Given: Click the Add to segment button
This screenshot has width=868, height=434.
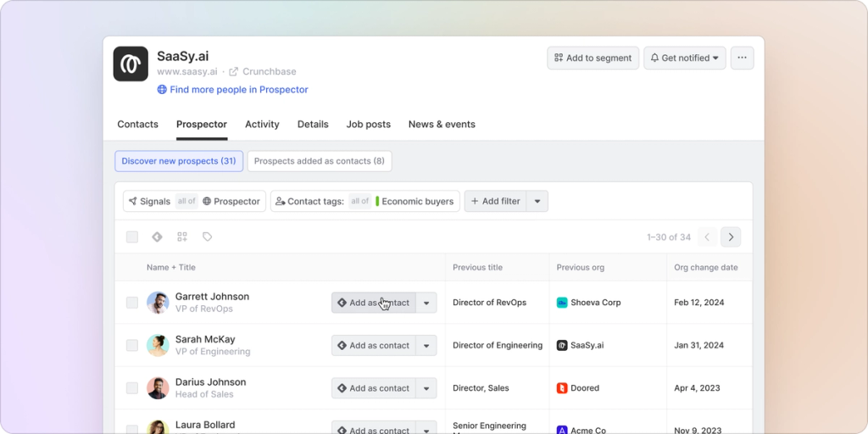Looking at the screenshot, I should click(593, 58).
